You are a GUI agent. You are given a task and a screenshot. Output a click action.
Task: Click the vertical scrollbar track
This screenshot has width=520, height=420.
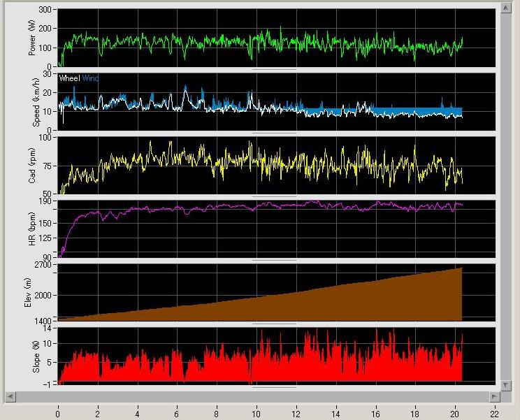(505, 196)
